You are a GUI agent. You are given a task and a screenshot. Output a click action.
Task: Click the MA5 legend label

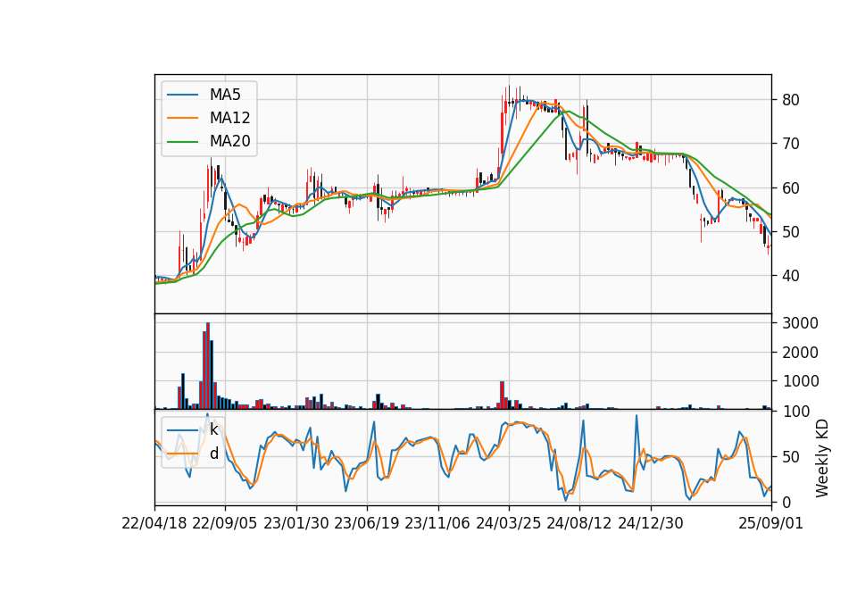click(225, 95)
